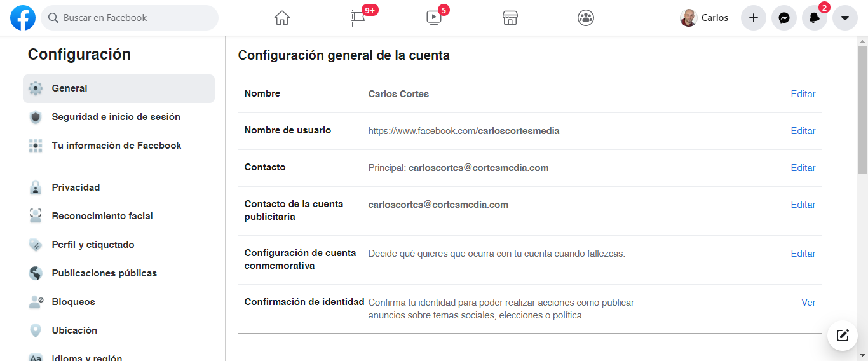Open Perfil y etiquetado settings
Image resolution: width=868 pixels, height=361 pixels.
tap(119, 245)
